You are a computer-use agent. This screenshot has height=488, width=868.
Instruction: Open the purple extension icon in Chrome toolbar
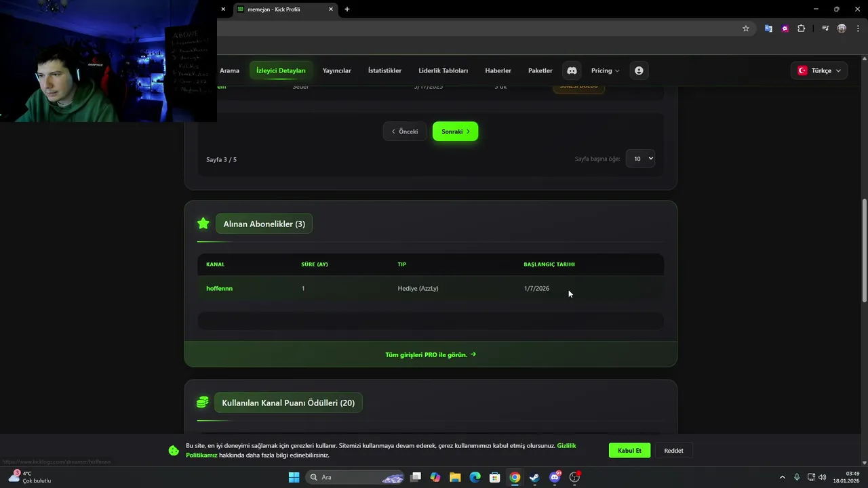pyautogui.click(x=785, y=28)
